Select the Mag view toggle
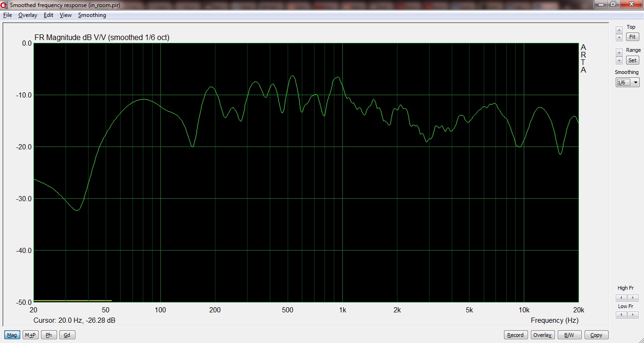 click(12, 335)
